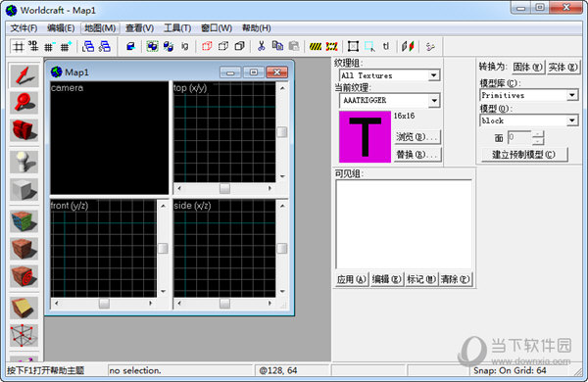Click the scissors Cut icon
The image size is (588, 382).
[262, 46]
